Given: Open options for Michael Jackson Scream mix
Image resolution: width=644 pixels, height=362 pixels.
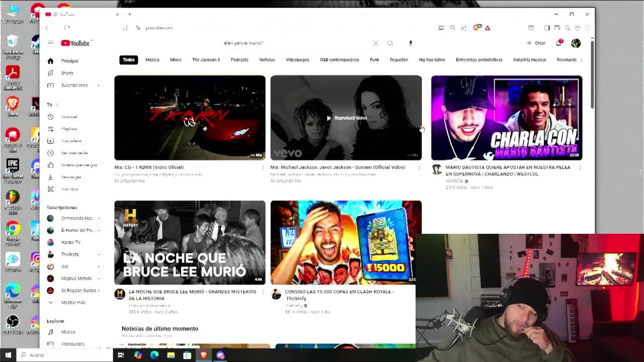Looking at the screenshot, I should pyautogui.click(x=419, y=168).
